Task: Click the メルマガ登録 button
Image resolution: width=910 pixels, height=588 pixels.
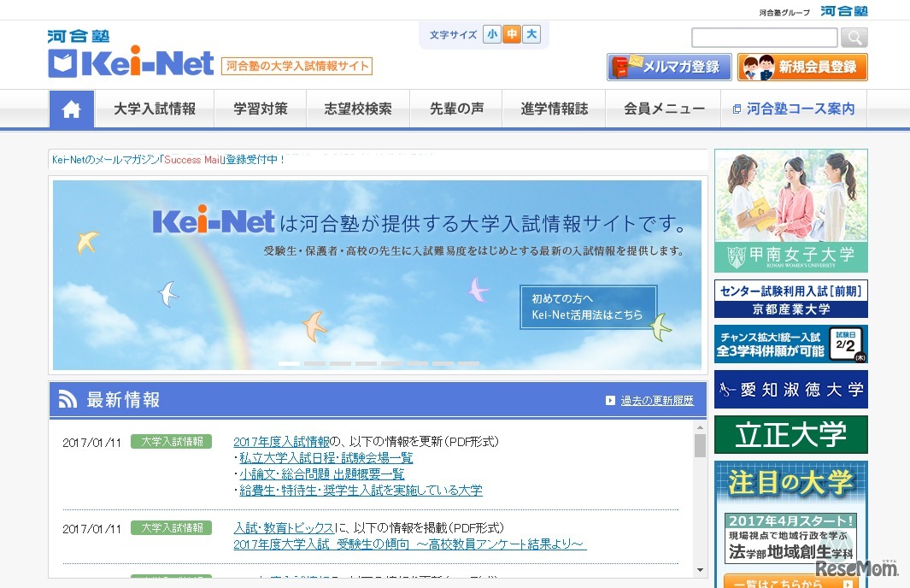Action: coord(669,67)
